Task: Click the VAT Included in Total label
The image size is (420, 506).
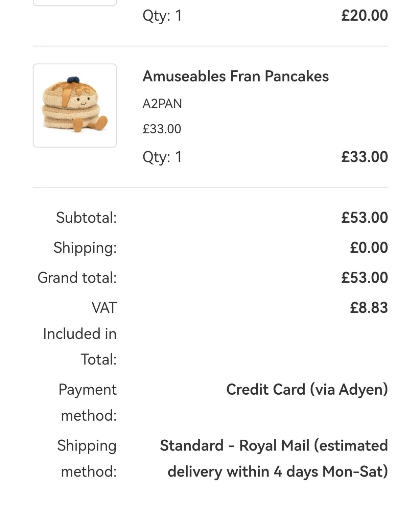Action: click(80, 333)
